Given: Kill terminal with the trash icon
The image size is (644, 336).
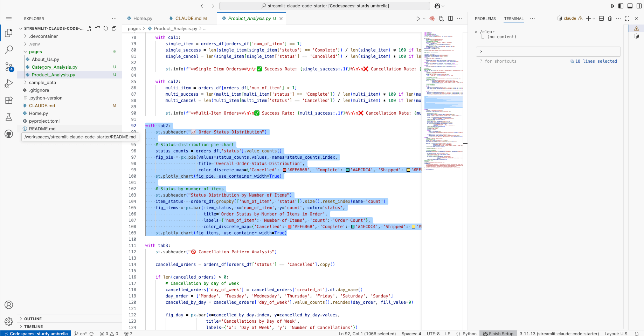Looking at the screenshot, I should coord(610,19).
